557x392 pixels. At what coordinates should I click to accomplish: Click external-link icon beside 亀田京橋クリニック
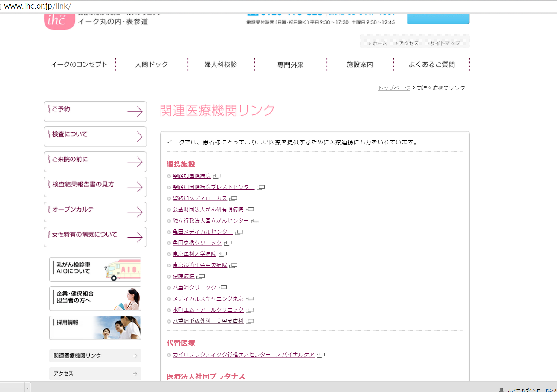coord(228,243)
